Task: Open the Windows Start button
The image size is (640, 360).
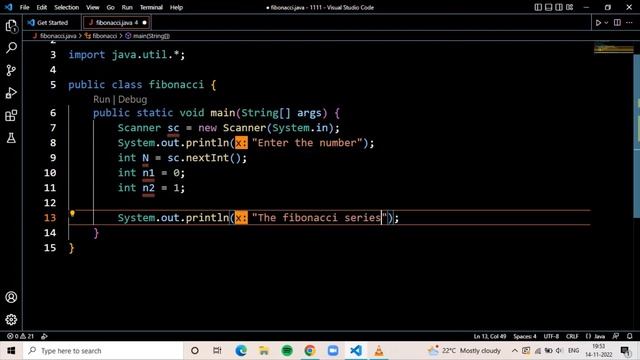Action: tap(11, 351)
